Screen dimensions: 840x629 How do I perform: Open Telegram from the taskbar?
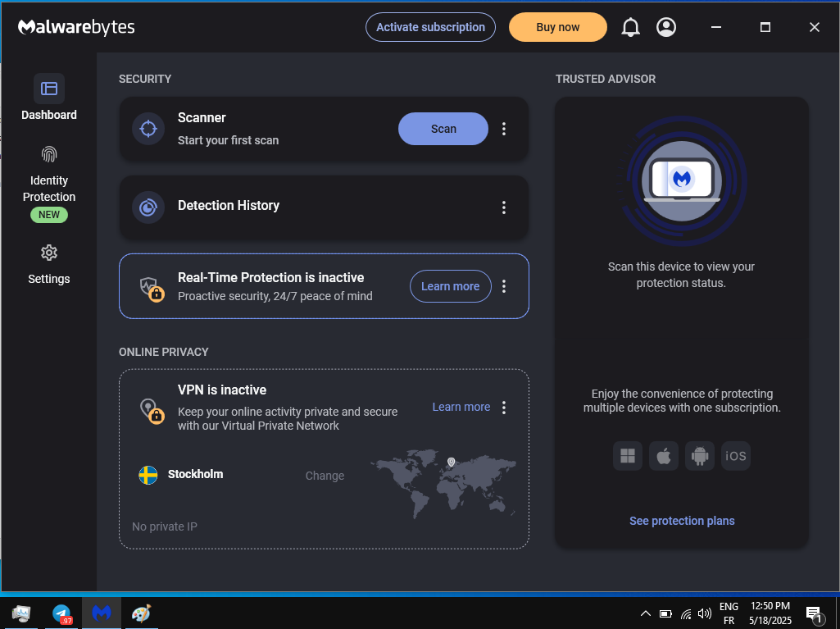61,613
